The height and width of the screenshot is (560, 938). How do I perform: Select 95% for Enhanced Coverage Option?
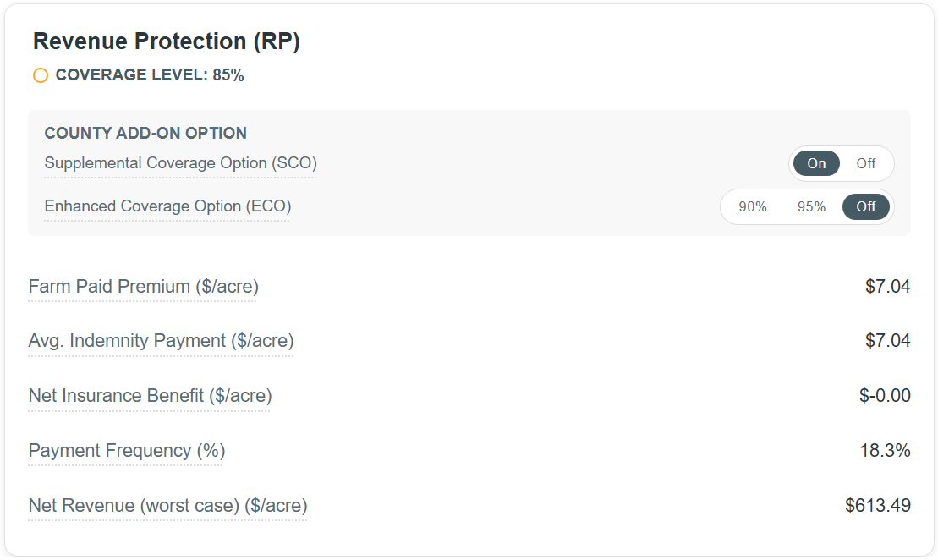[x=811, y=206]
